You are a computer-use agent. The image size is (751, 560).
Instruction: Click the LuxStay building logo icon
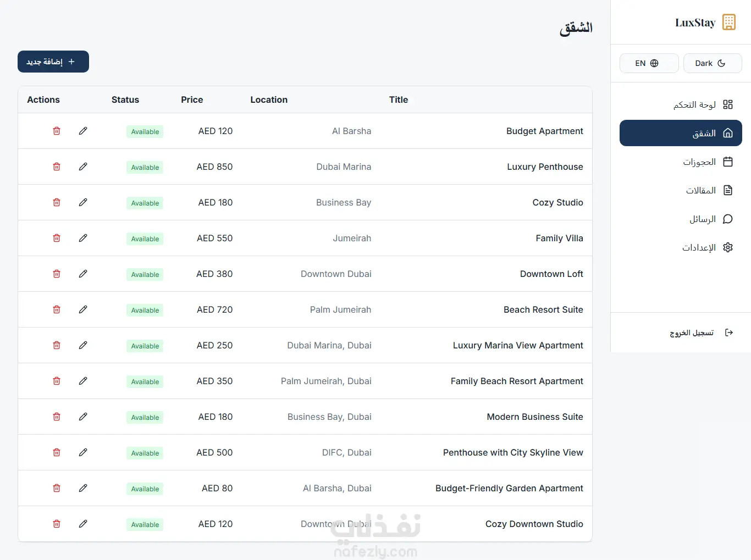(729, 22)
